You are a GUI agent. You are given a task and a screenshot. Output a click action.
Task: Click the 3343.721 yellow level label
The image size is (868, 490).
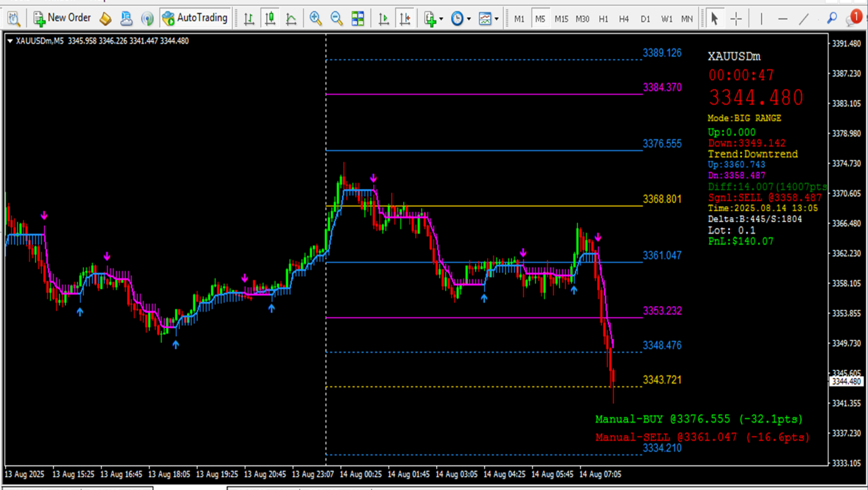[x=662, y=380]
